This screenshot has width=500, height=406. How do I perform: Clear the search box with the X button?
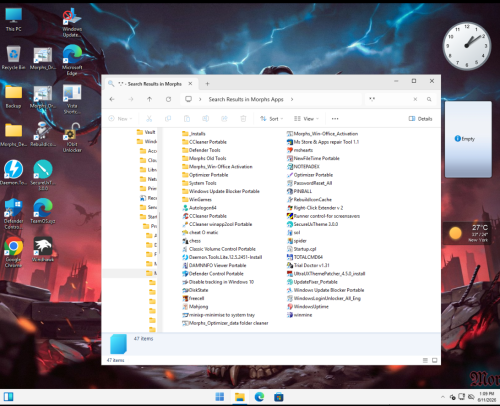click(x=415, y=99)
